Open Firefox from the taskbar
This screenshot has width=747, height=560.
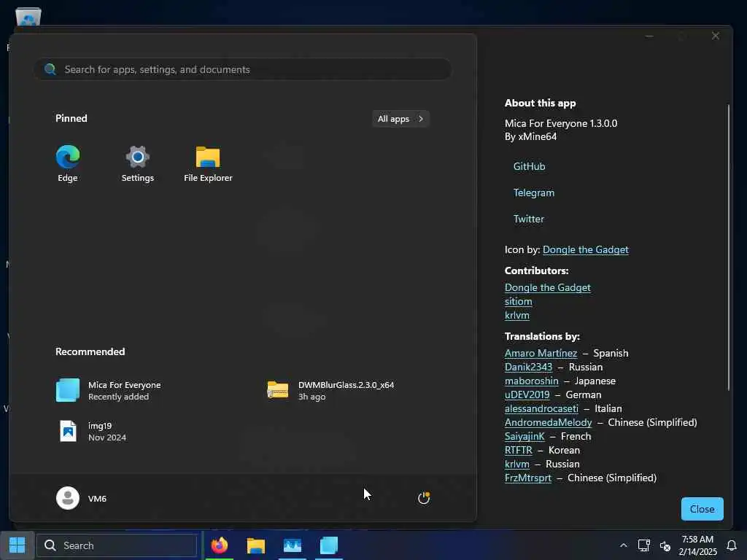pyautogui.click(x=219, y=545)
